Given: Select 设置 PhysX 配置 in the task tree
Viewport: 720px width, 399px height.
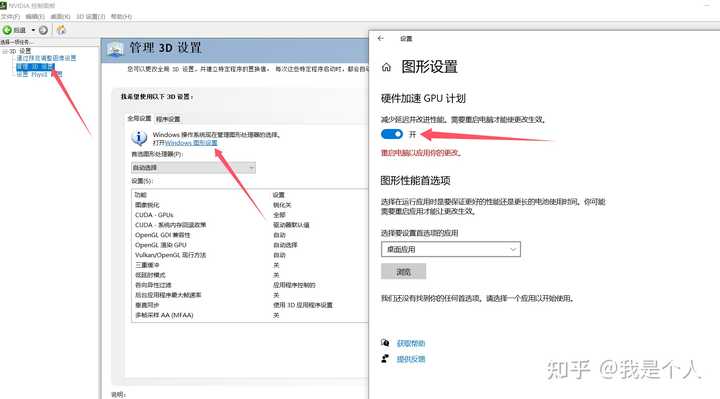Looking at the screenshot, I should (x=39, y=74).
